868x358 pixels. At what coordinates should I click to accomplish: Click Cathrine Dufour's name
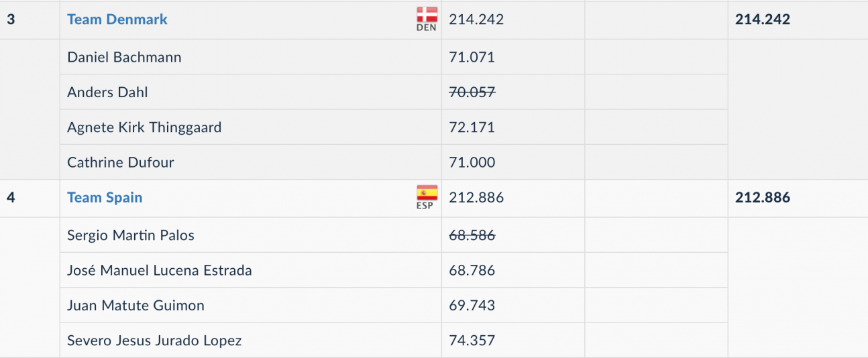pos(121,162)
